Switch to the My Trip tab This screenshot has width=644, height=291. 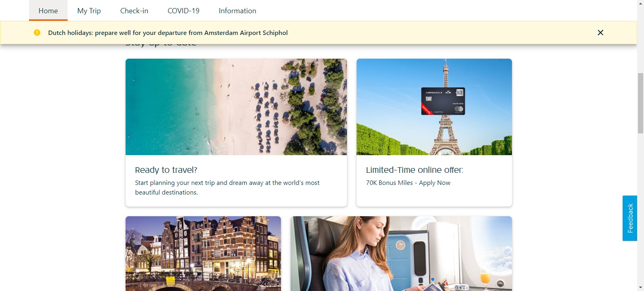(89, 10)
